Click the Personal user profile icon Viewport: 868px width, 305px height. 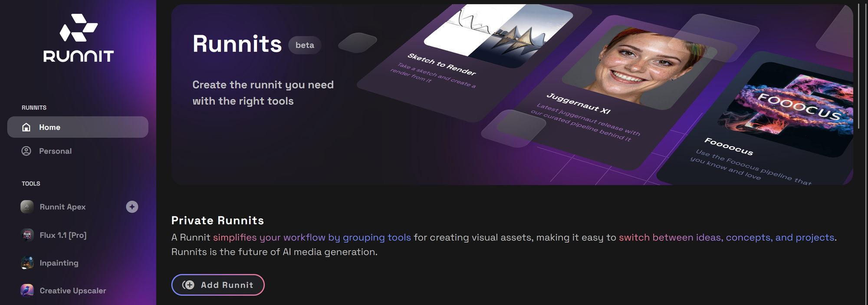[x=26, y=151]
